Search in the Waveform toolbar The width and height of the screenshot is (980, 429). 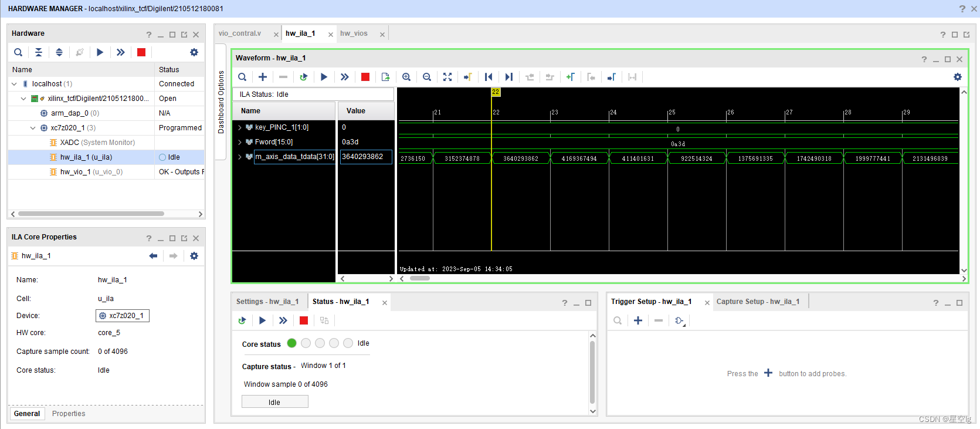pos(242,77)
